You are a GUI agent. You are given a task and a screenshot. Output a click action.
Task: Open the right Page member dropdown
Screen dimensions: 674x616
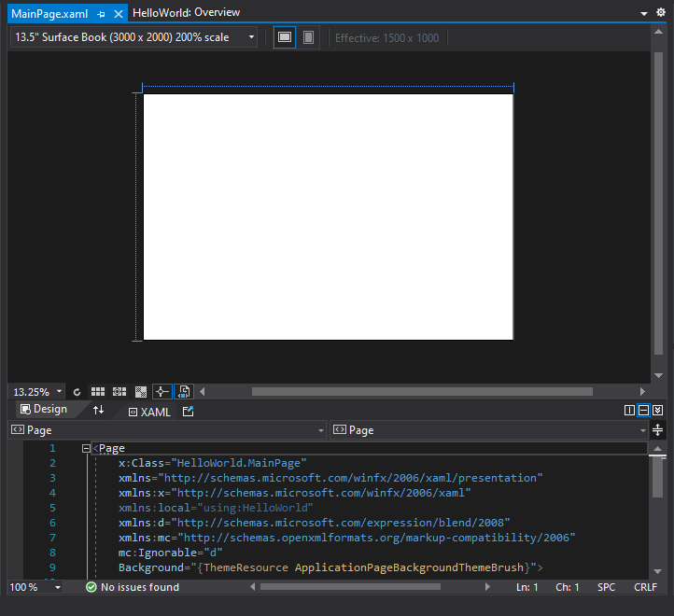tap(489, 430)
